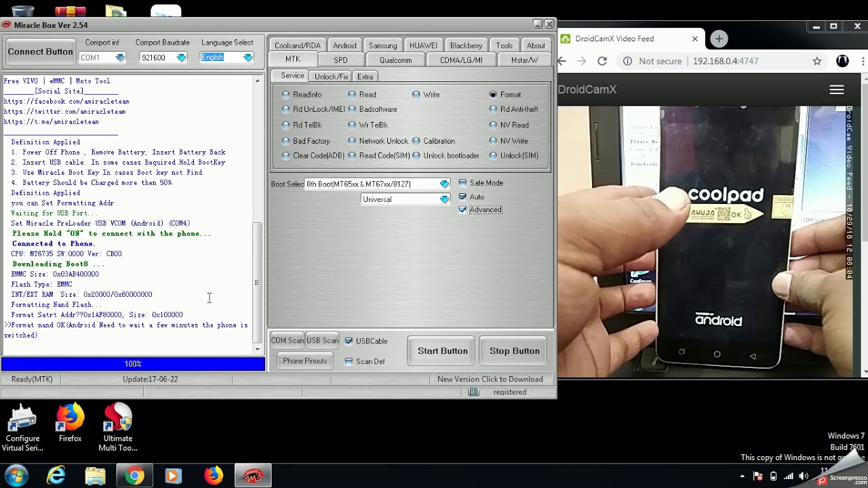Toggle the Scan Def checkbox
Viewport: 868px width, 488px height.
[x=349, y=361]
